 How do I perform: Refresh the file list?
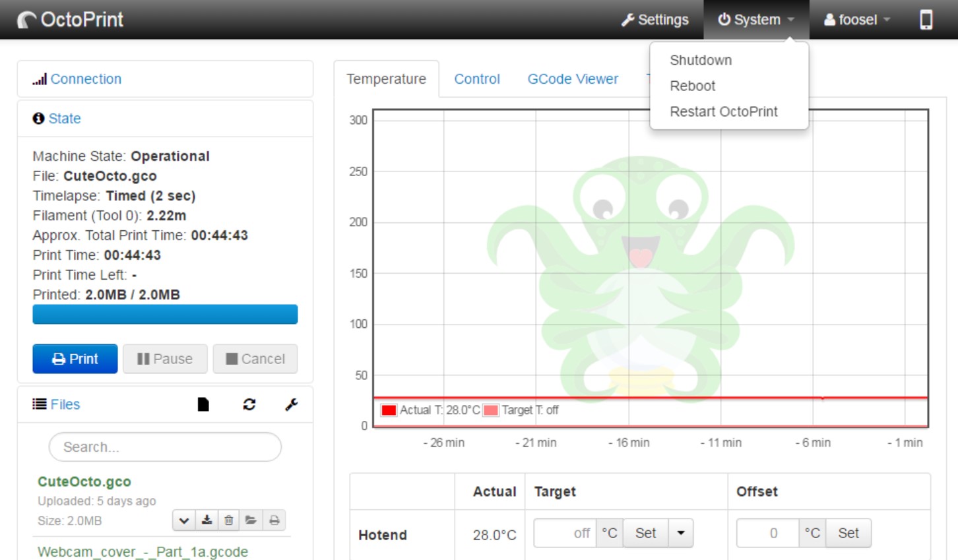point(249,404)
